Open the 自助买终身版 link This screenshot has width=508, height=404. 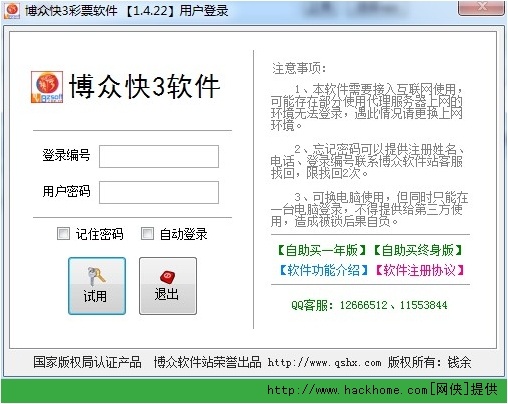tap(418, 250)
